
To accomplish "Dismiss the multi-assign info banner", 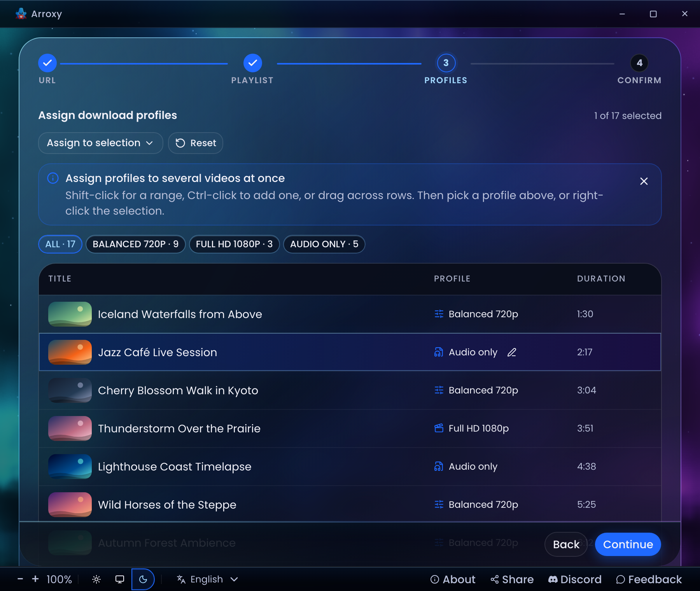I will point(644,181).
